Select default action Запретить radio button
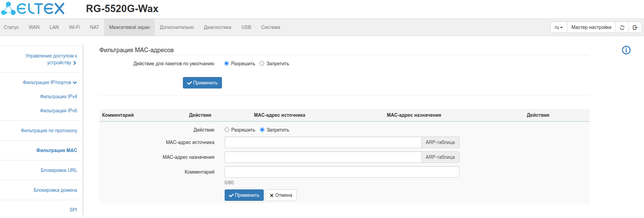 coord(262,64)
